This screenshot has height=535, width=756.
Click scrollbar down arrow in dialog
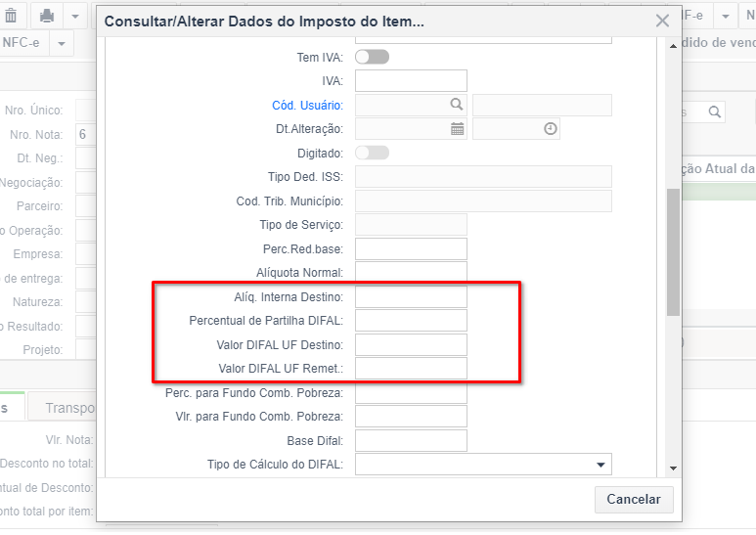point(673,468)
